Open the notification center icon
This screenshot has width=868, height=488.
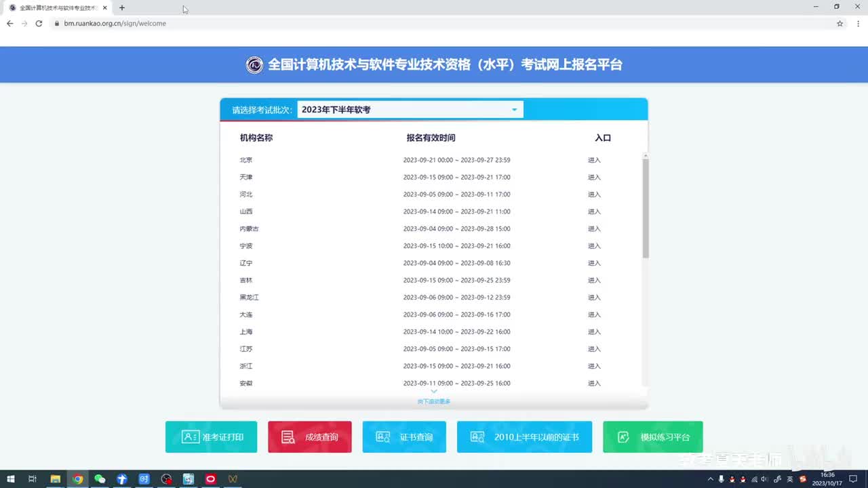(x=853, y=479)
